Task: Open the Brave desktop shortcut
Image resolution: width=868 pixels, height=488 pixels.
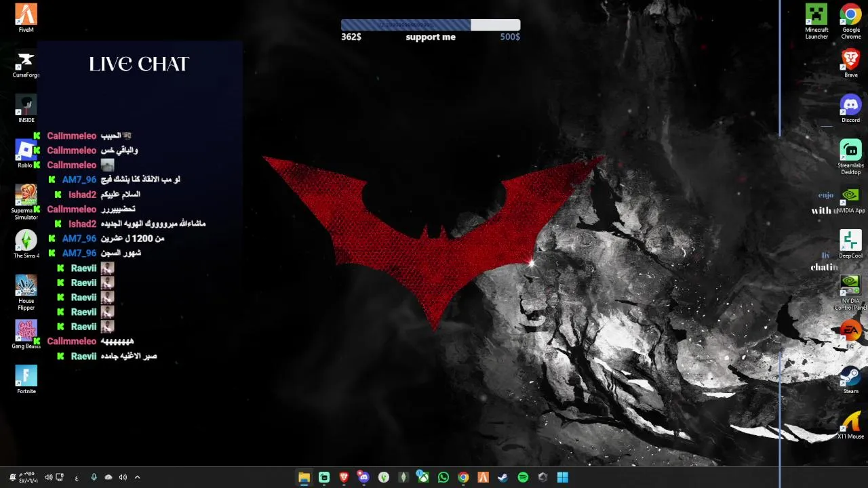Action: tap(850, 64)
